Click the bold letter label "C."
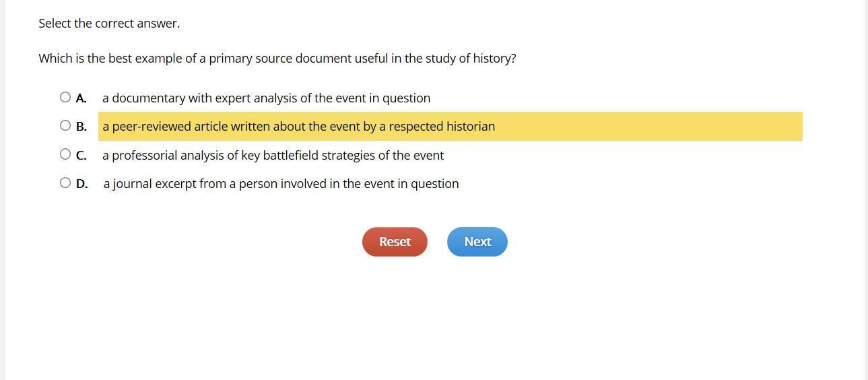The image size is (868, 380). (81, 156)
